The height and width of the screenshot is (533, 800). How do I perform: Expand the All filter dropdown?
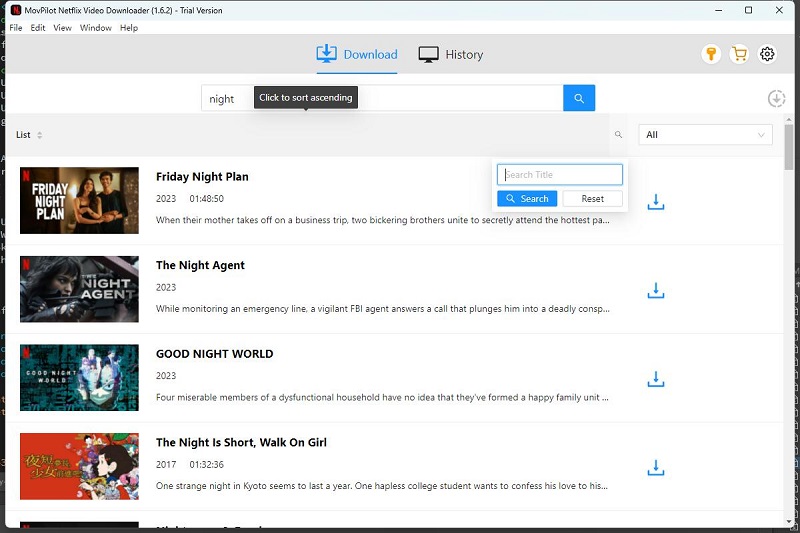tap(705, 135)
